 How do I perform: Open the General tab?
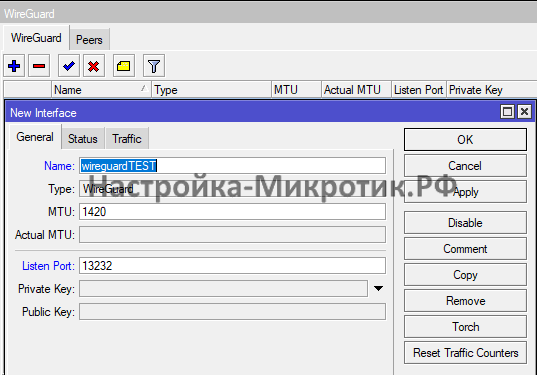(x=35, y=137)
